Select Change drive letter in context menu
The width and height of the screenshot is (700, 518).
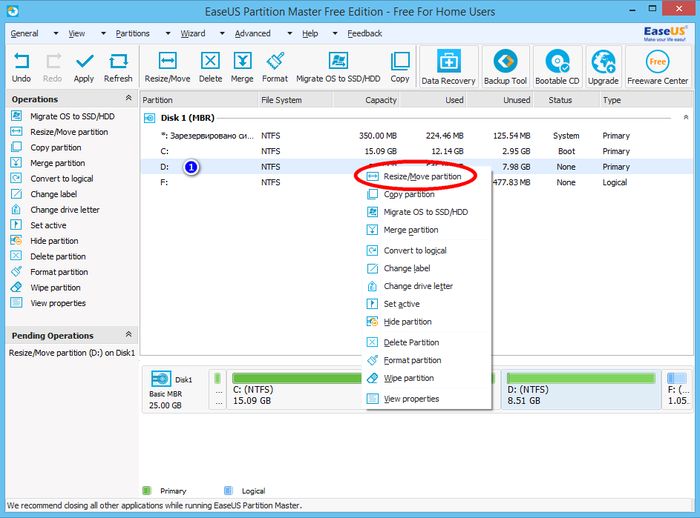click(x=426, y=286)
